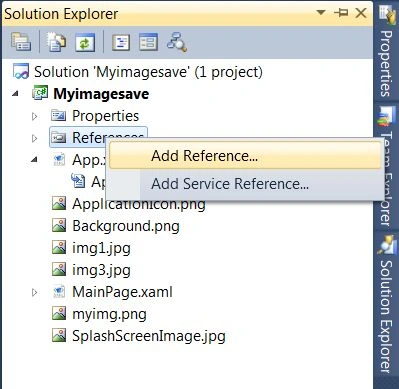Select Background.png file
Screen dimensions: 399x389
(x=126, y=226)
